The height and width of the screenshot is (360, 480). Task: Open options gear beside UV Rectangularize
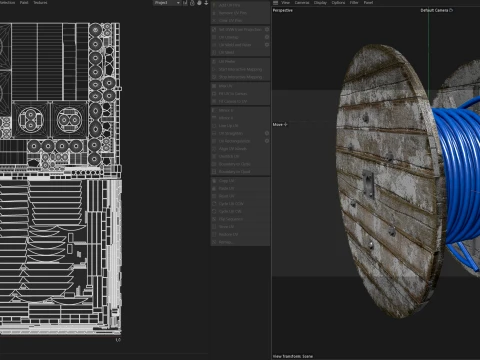pos(267,141)
